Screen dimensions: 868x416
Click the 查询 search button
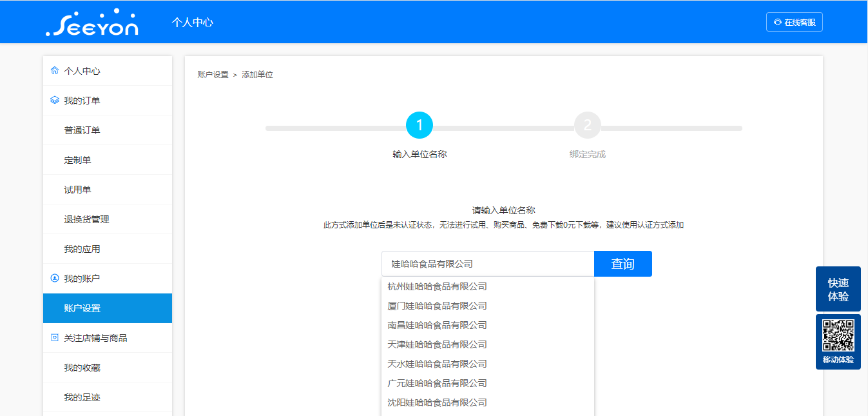(x=623, y=264)
